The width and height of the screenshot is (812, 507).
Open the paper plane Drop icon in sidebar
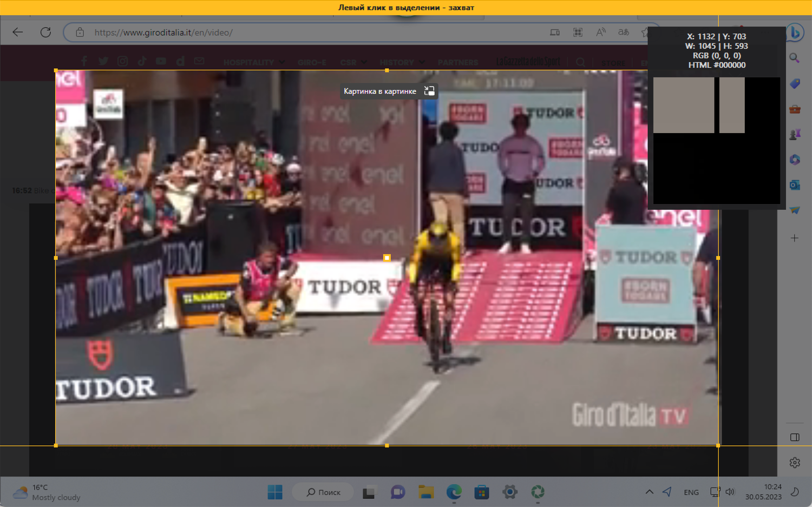pos(795,210)
